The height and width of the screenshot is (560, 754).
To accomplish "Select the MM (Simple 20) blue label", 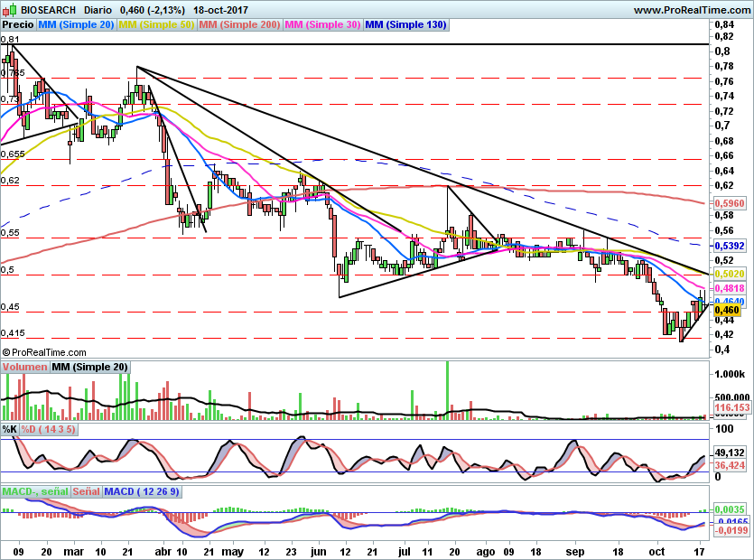I will (x=76, y=24).
